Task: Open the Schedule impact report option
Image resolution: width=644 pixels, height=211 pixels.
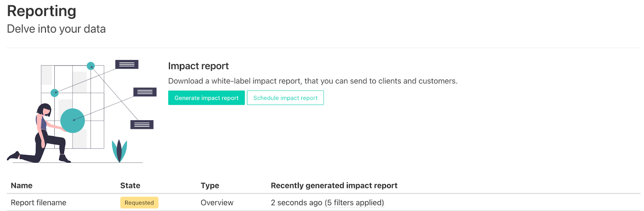Action: [285, 98]
